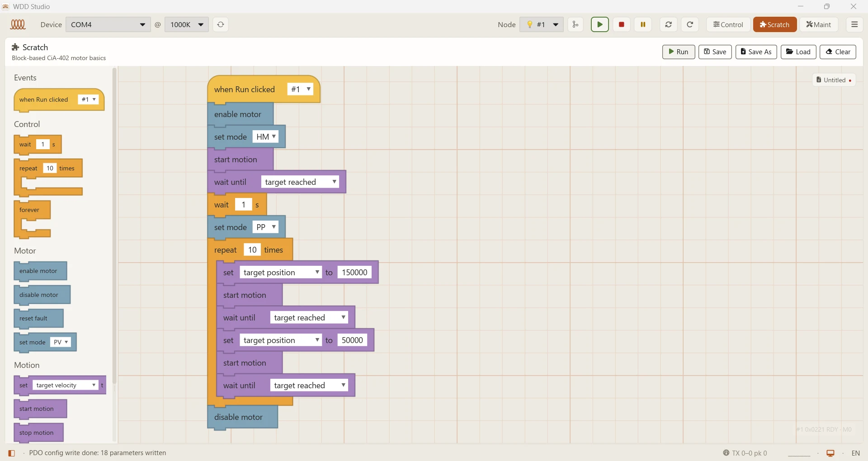
Task: Click the wait seconds field in the script
Action: pyautogui.click(x=244, y=205)
